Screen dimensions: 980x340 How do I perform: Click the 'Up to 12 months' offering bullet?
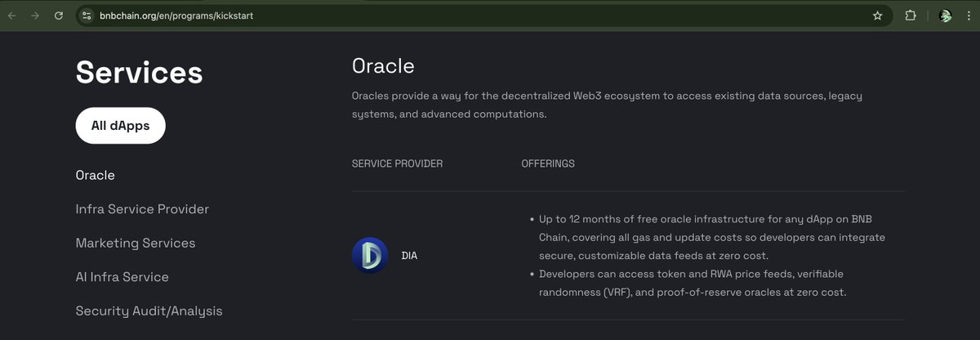[x=710, y=238]
